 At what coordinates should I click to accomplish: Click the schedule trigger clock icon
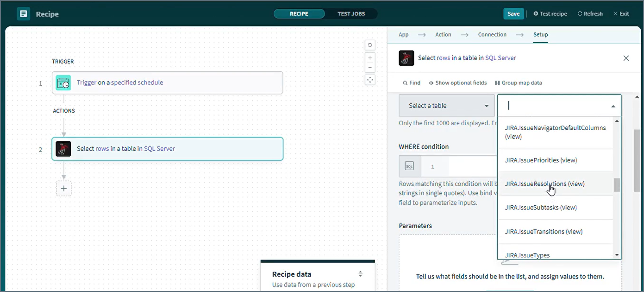click(63, 83)
